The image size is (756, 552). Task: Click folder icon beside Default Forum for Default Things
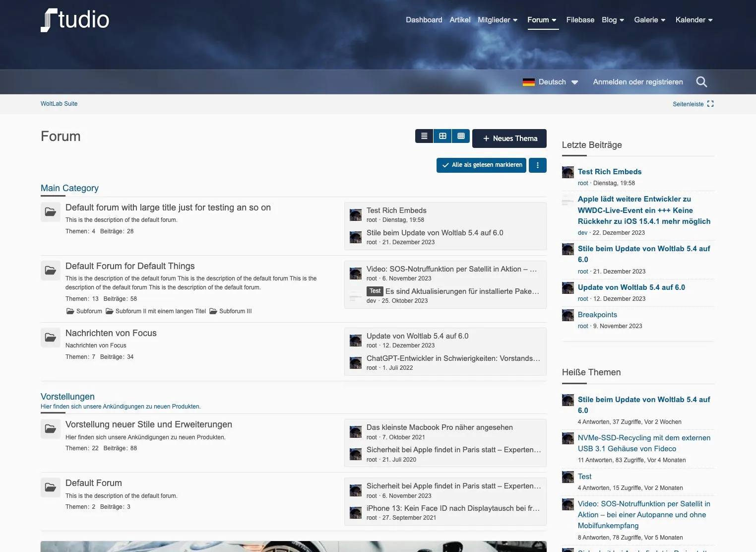tap(51, 271)
